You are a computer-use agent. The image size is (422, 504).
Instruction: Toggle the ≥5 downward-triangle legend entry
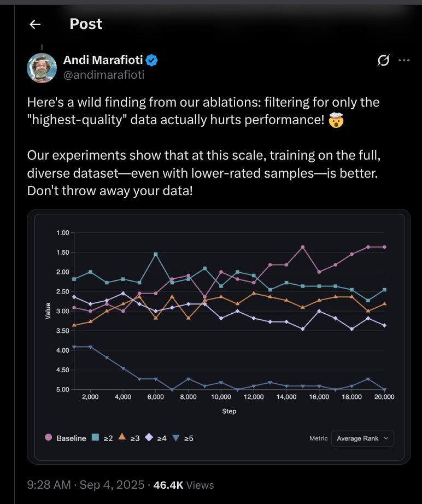tap(183, 438)
